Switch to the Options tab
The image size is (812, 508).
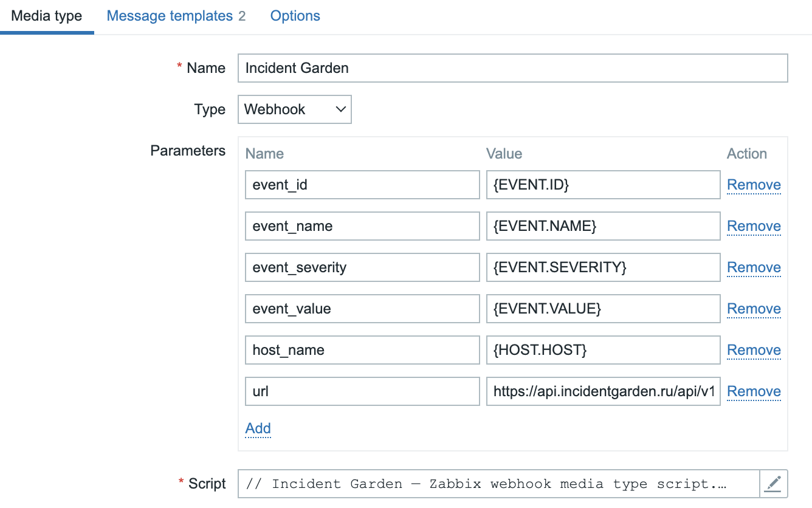point(295,16)
